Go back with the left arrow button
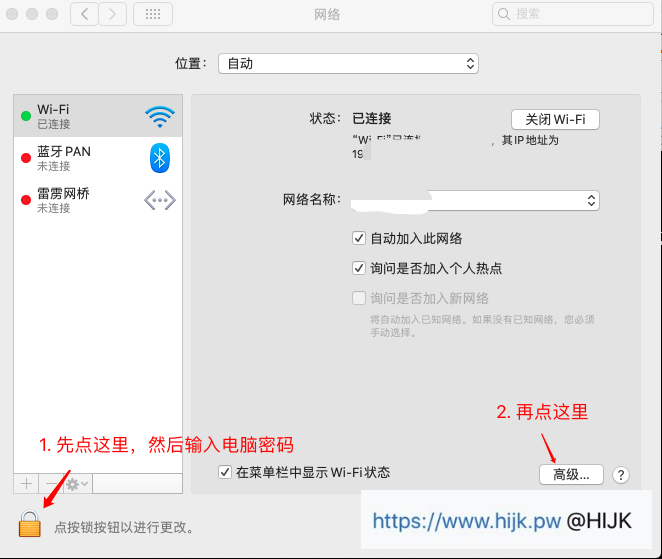The width and height of the screenshot is (662, 559). click(x=84, y=14)
